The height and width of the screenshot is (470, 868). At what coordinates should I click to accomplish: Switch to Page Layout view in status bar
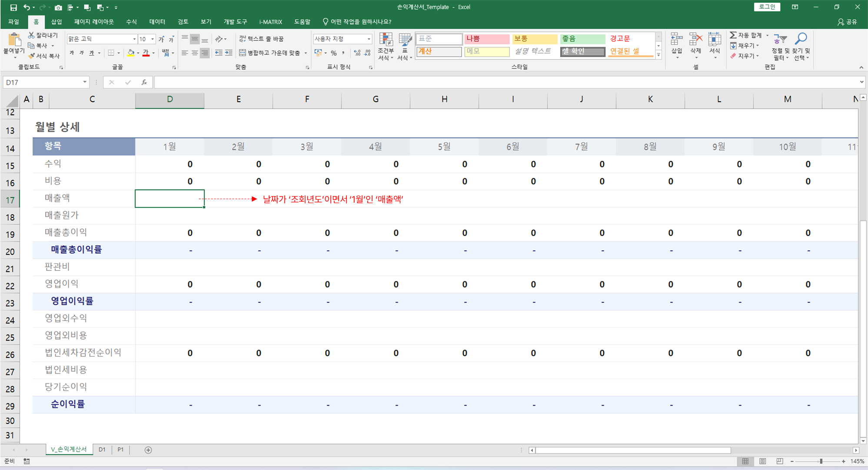pos(762,461)
